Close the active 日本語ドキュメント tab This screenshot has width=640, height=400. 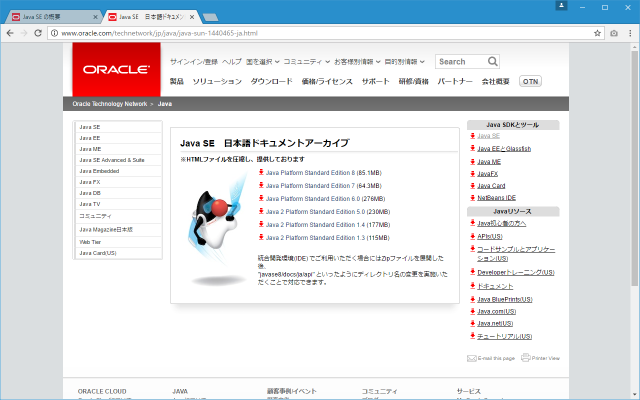[x=192, y=17]
